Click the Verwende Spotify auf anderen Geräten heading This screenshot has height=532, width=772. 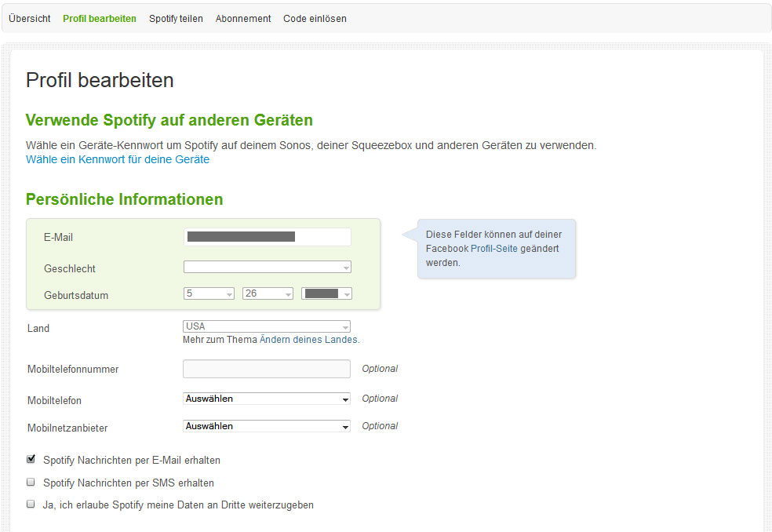(169, 120)
